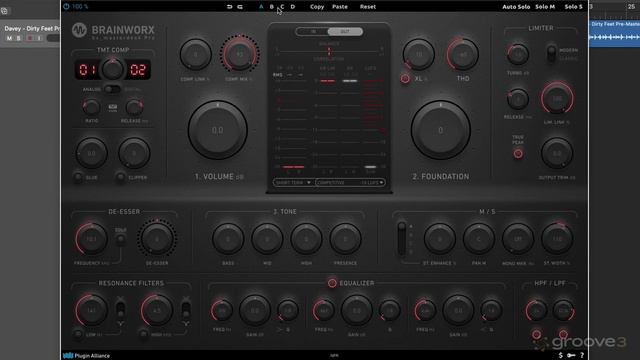This screenshot has width=640, height=360.
Task: Click the Low resonance filter shape slider
Action: tap(120, 310)
